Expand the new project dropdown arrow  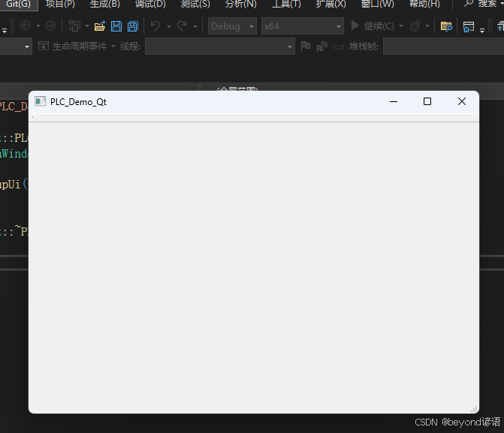pos(87,26)
